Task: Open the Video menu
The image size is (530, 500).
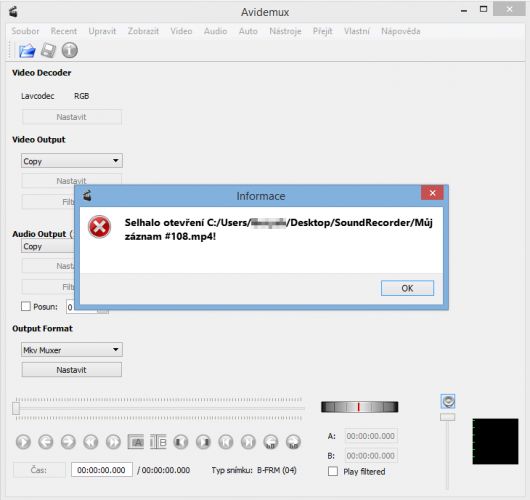Action: pyautogui.click(x=181, y=31)
